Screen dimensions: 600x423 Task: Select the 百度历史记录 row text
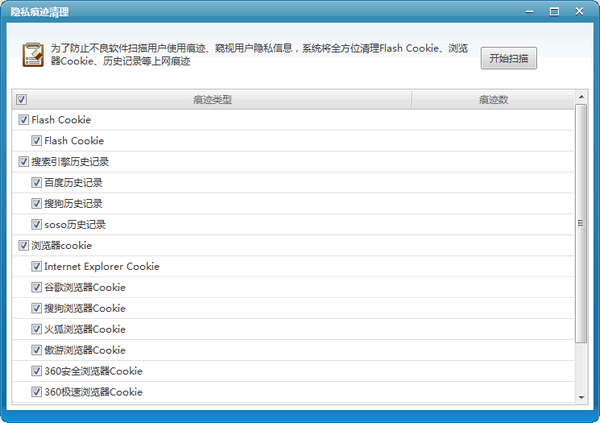pos(73,183)
